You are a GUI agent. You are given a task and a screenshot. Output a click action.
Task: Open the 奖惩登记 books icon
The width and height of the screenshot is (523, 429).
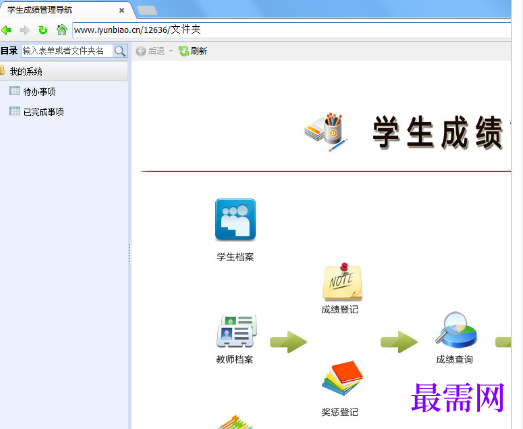(x=342, y=378)
